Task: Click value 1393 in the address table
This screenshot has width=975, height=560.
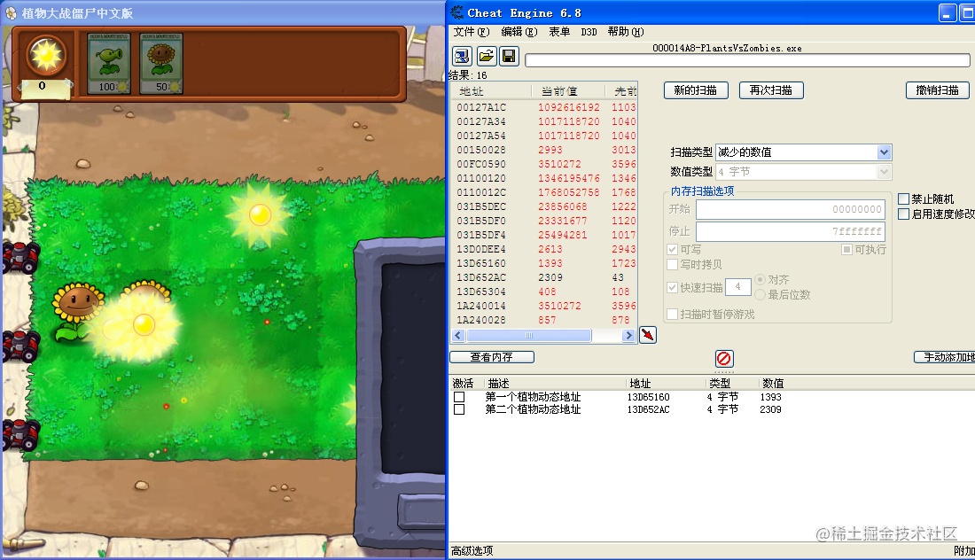Action: click(770, 397)
